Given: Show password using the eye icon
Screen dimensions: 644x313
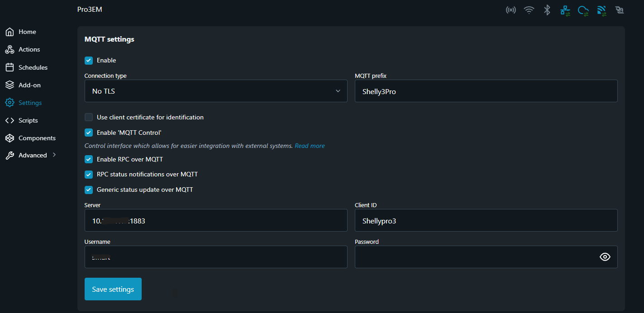Looking at the screenshot, I should point(605,257).
